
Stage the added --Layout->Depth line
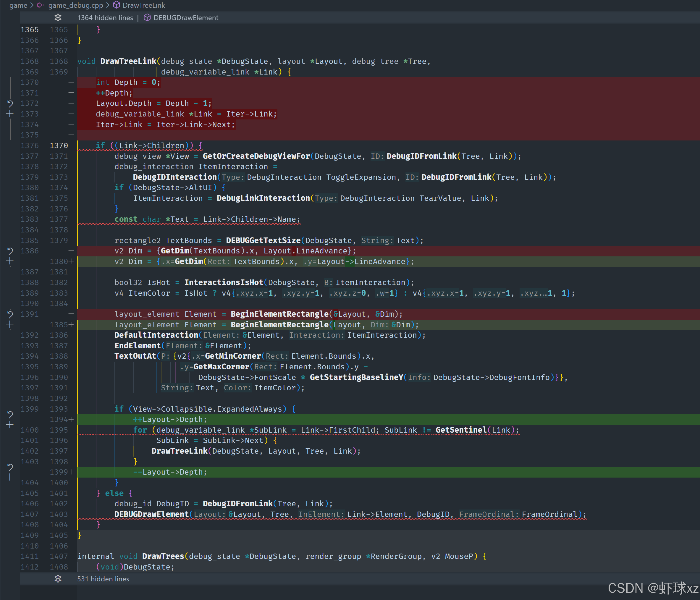pos(10,477)
